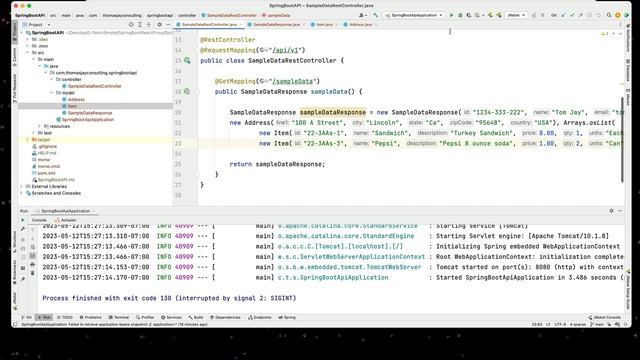
Task: Click the Git commit checkmark icon
Action: point(572,15)
